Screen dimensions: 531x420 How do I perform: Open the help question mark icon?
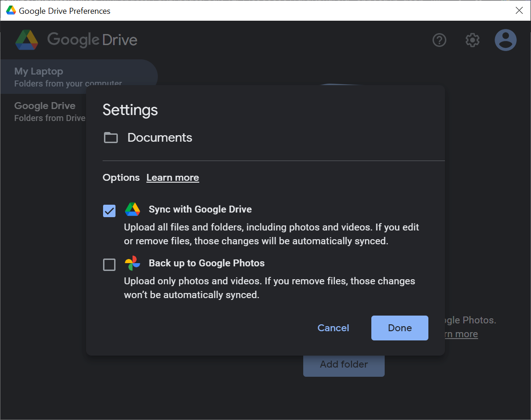click(439, 40)
